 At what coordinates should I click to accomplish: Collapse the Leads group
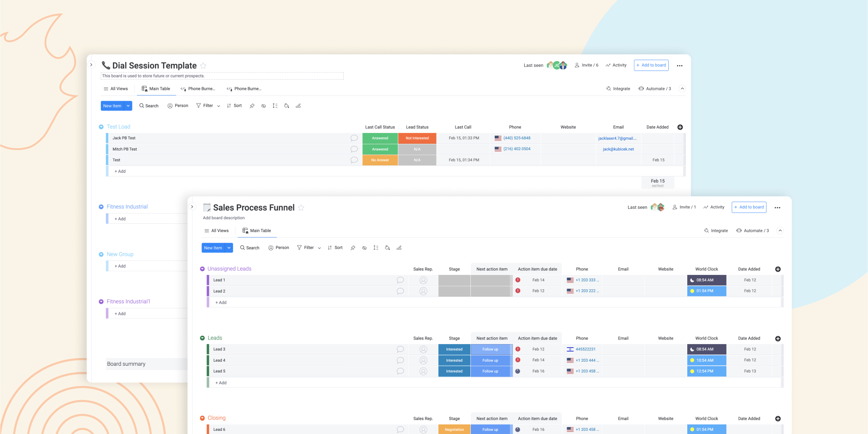(202, 338)
